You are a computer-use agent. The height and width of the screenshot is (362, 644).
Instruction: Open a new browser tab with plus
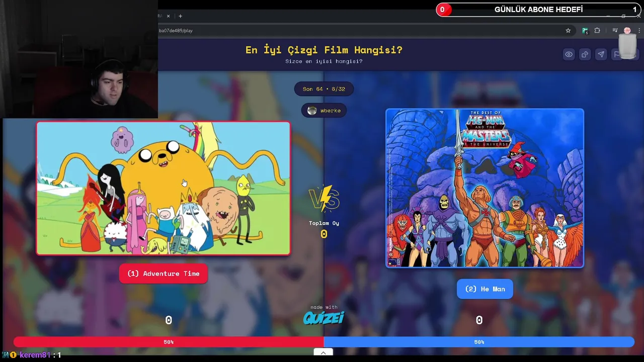coord(181,16)
